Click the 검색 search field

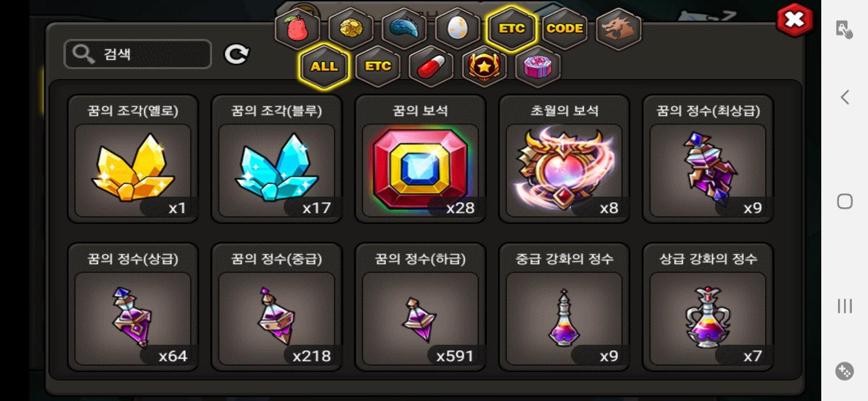coord(138,54)
